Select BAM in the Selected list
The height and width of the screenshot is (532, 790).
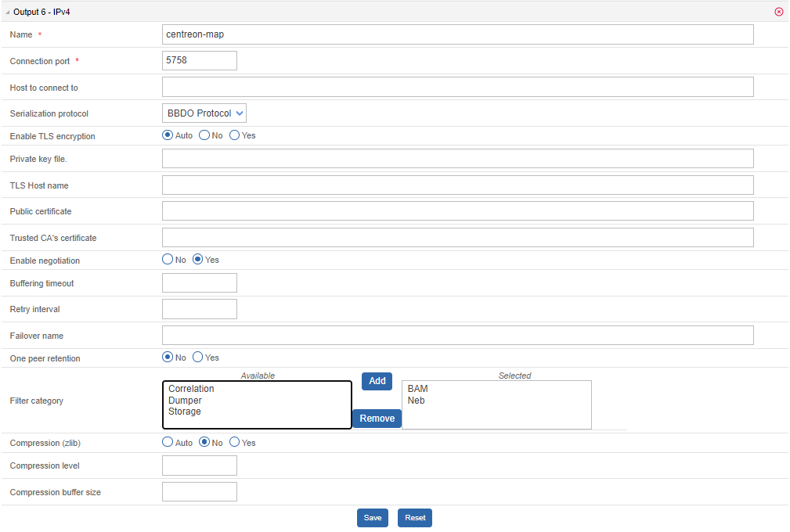tap(417, 389)
